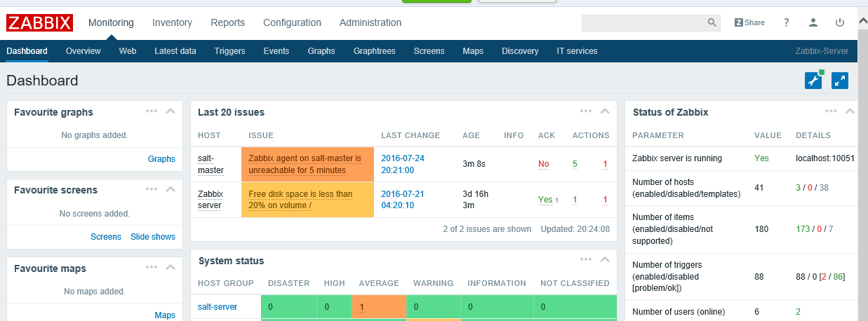The image size is (868, 321).
Task: Open Last 20 issues widget options menu
Action: pyautogui.click(x=587, y=111)
